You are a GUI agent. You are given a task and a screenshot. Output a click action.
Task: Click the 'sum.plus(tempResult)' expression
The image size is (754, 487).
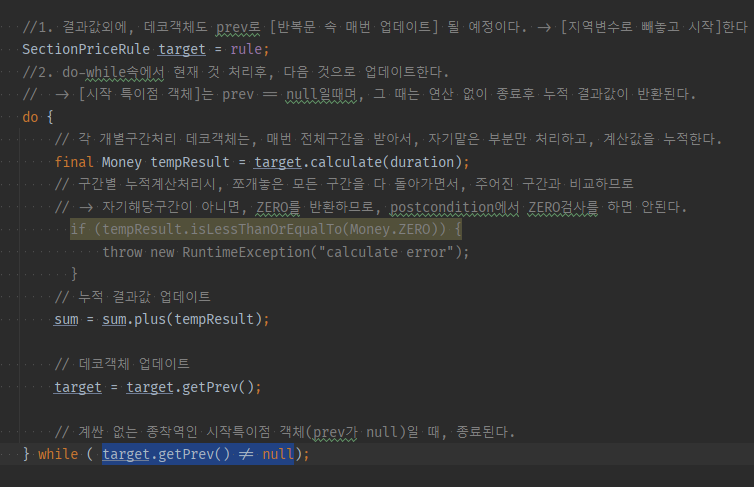[182, 319]
